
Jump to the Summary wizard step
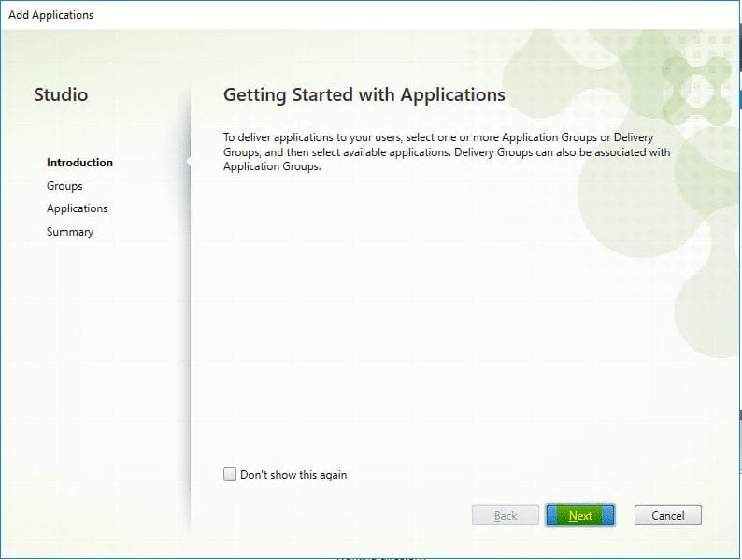(x=70, y=232)
